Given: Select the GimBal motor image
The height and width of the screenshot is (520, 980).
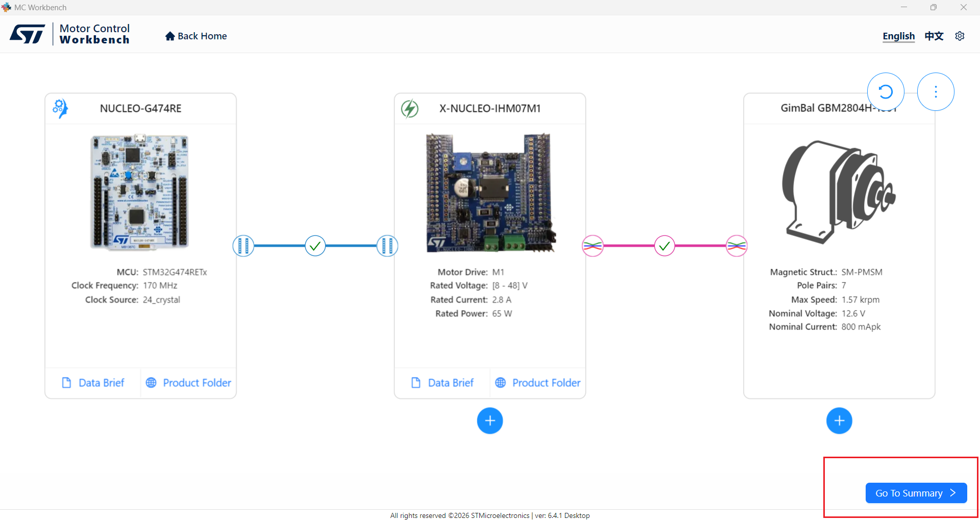Looking at the screenshot, I should tap(839, 192).
